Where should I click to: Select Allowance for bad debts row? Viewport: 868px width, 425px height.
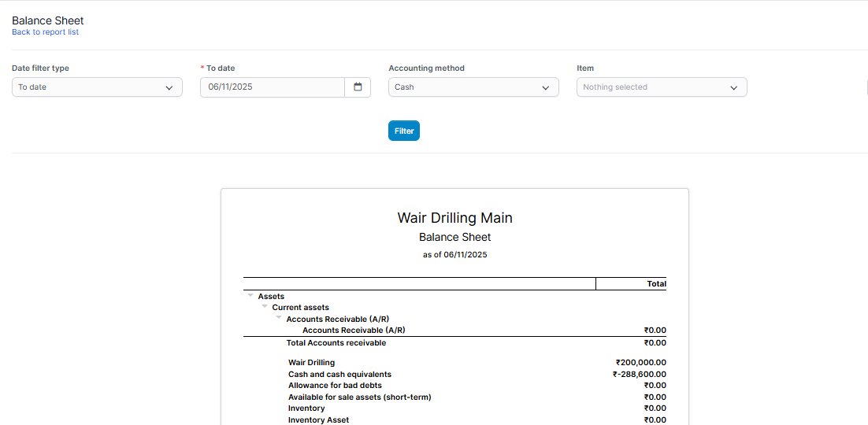[335, 386]
